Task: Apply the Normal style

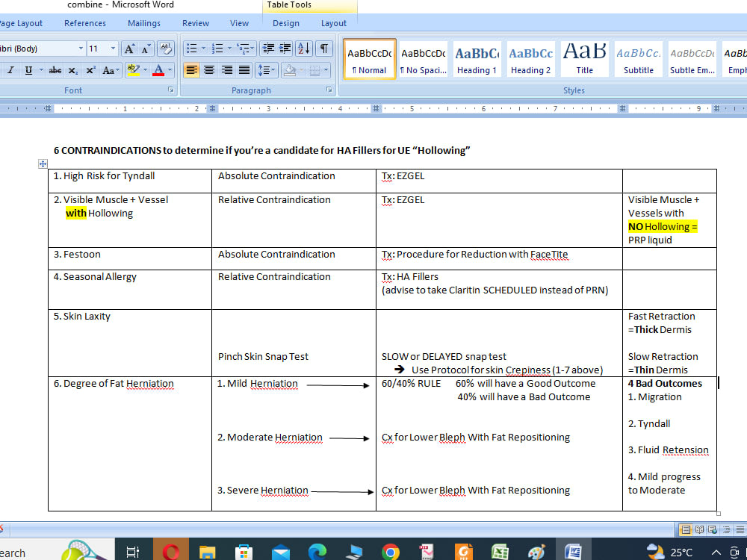Action: (369, 59)
